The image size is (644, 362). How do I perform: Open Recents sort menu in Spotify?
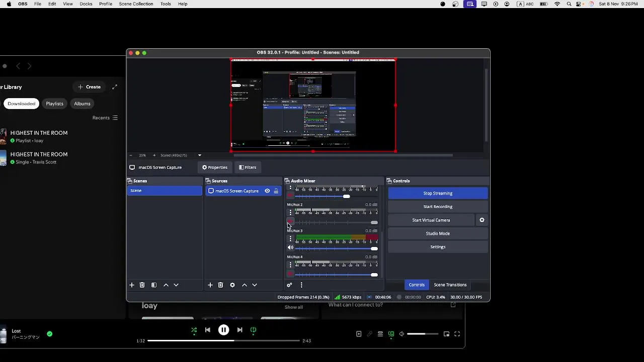(105, 118)
